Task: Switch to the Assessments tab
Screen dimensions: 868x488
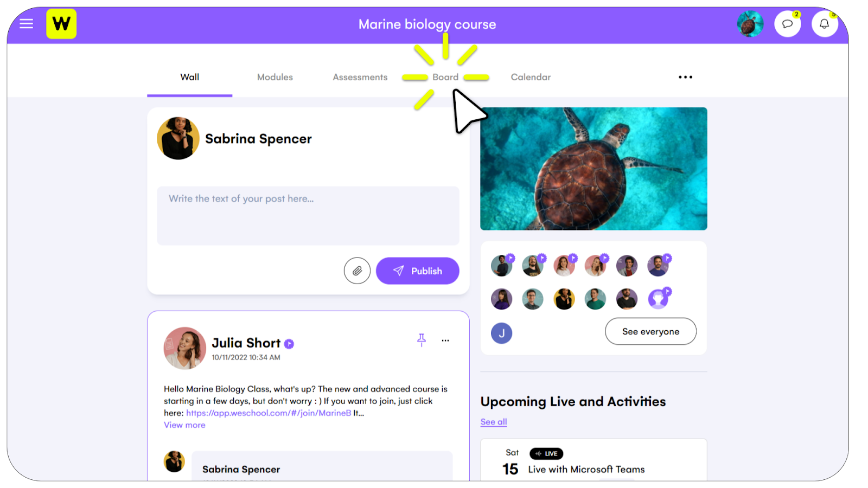Action: tap(360, 77)
